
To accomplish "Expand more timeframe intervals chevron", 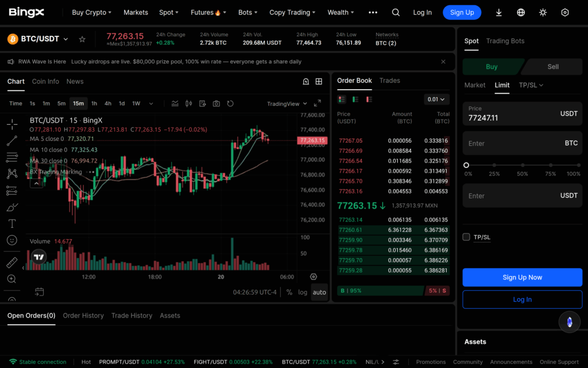I will click(151, 103).
